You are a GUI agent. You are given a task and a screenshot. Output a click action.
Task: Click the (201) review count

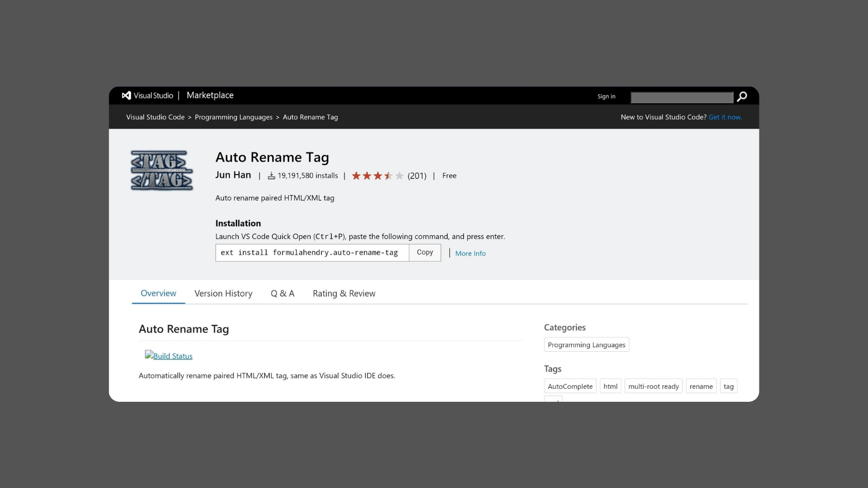point(417,176)
